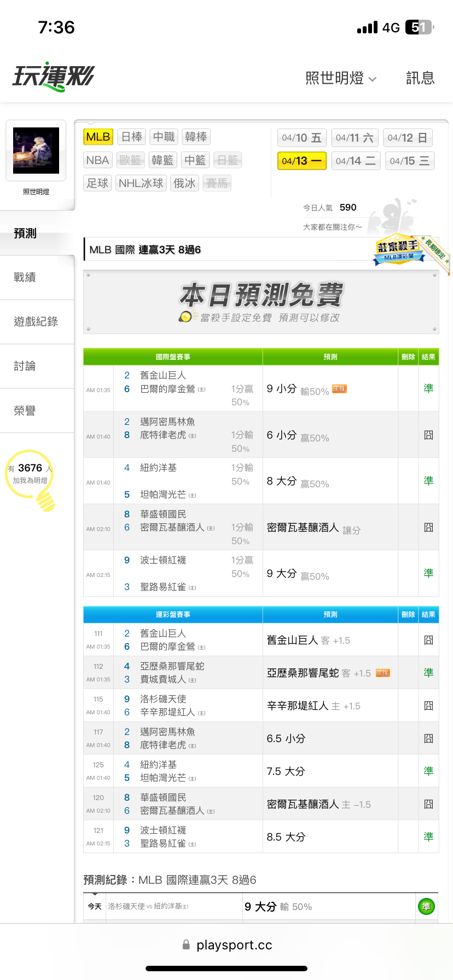Switch to the 韓棒 tab
The width and height of the screenshot is (453, 980).
[x=196, y=137]
